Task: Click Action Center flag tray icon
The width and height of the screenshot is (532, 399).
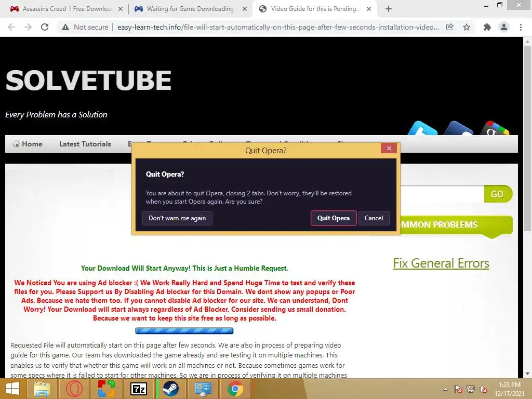Action: click(458, 389)
